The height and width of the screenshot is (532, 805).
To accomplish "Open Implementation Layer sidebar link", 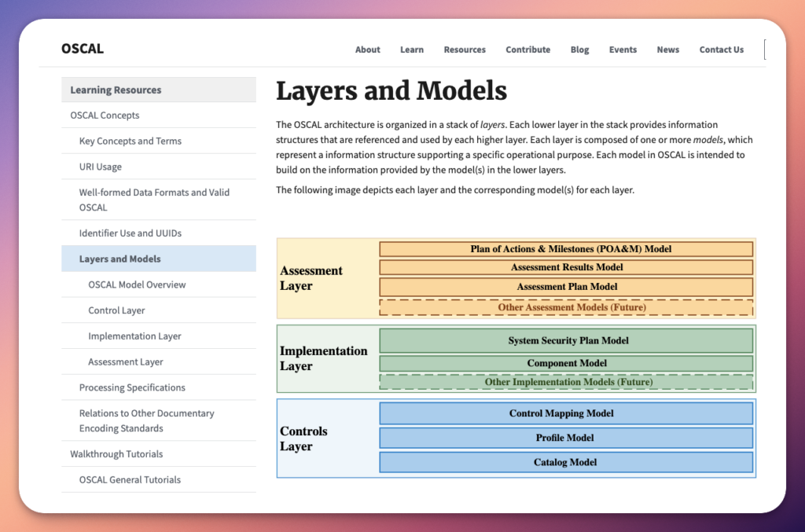I will (134, 336).
